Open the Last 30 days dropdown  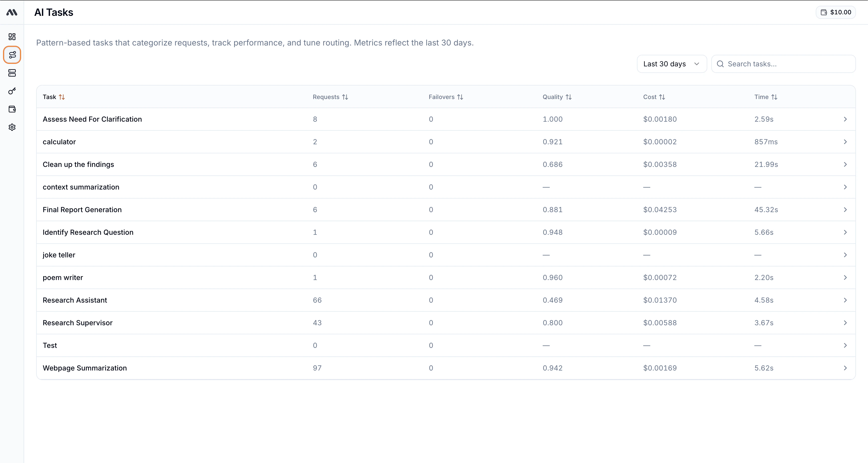(672, 64)
